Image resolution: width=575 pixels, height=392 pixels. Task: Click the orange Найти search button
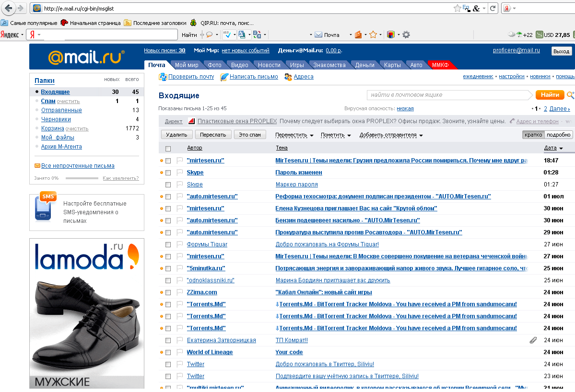point(550,95)
